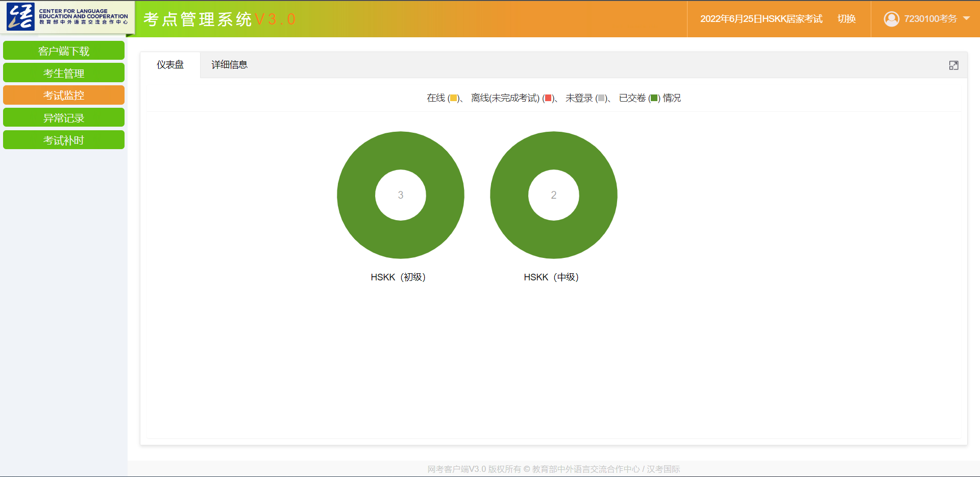The height and width of the screenshot is (477, 980).
Task: Click the number 2 in the 中级 chart center
Action: 553,195
